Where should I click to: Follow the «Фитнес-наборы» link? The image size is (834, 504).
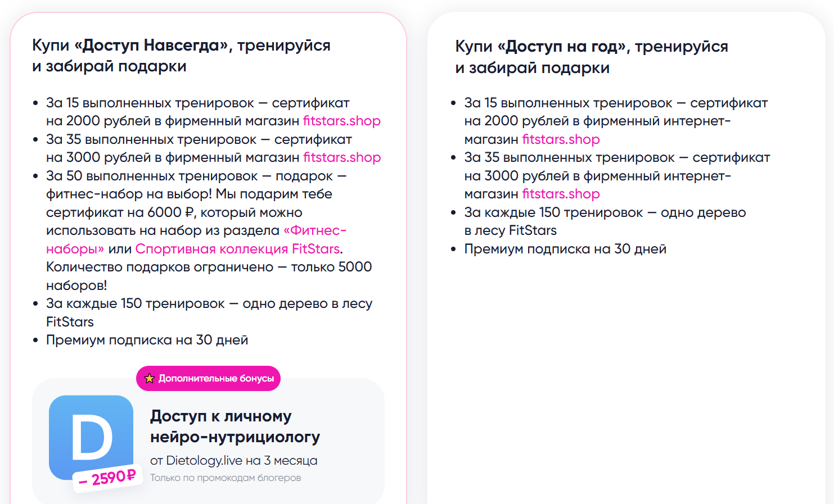click(x=196, y=239)
